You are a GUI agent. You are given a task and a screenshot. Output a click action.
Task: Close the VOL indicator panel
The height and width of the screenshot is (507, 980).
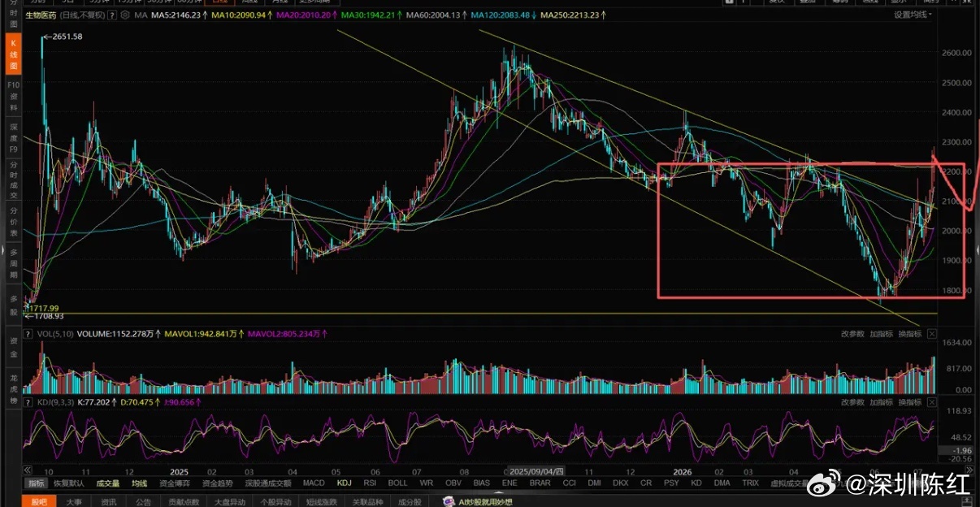(x=932, y=334)
